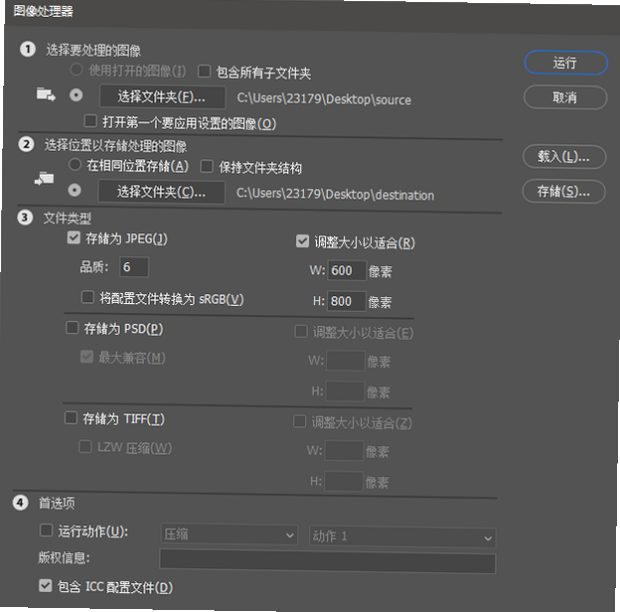620x612 pixels.
Task: Click the JPEG width field showing 600
Action: pyautogui.click(x=347, y=270)
